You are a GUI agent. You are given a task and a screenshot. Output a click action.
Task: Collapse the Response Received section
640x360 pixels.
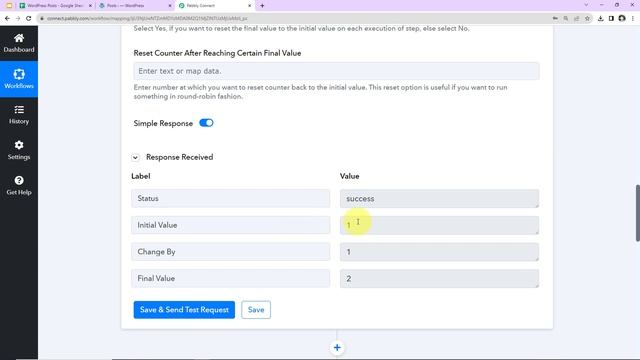click(136, 158)
